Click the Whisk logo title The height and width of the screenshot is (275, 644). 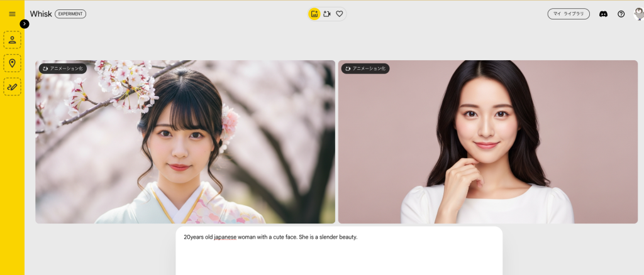point(41,14)
